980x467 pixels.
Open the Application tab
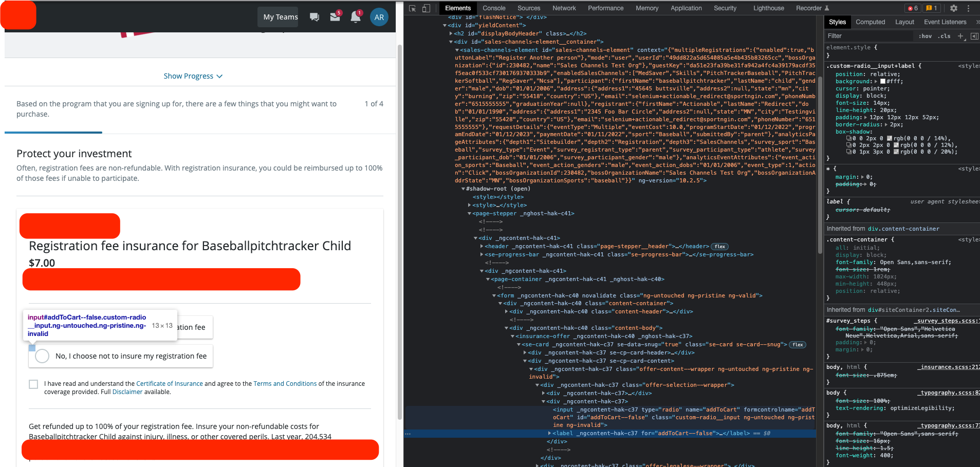point(686,8)
